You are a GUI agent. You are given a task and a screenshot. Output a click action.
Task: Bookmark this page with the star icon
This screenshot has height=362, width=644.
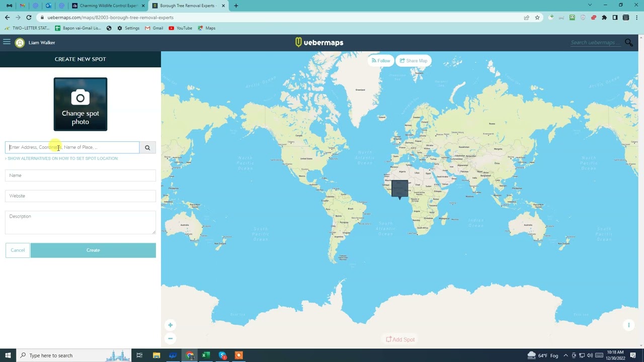[x=537, y=18]
